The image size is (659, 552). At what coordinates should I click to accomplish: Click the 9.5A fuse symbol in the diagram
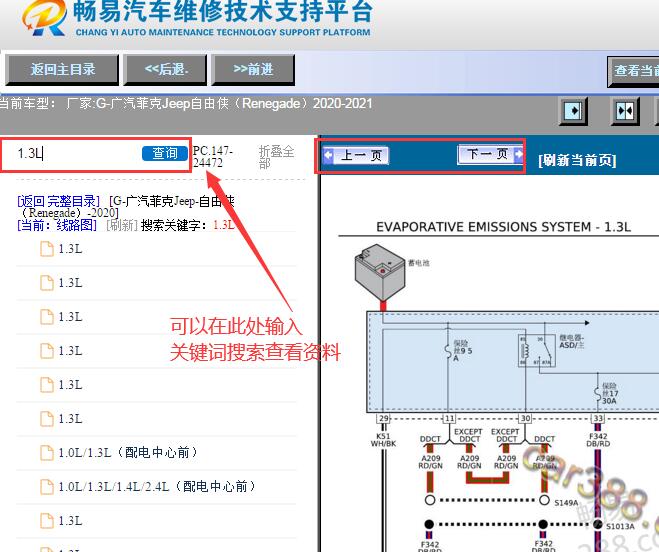(x=448, y=351)
